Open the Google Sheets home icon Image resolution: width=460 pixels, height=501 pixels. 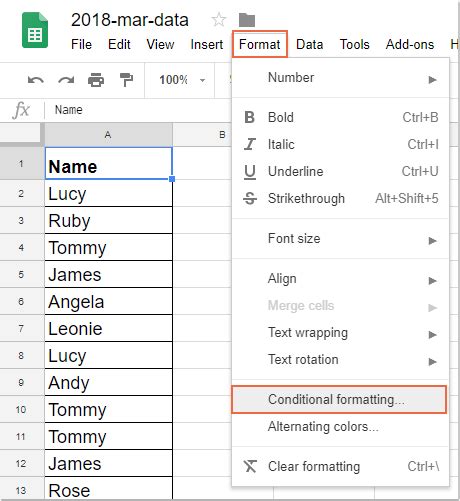pyautogui.click(x=35, y=30)
